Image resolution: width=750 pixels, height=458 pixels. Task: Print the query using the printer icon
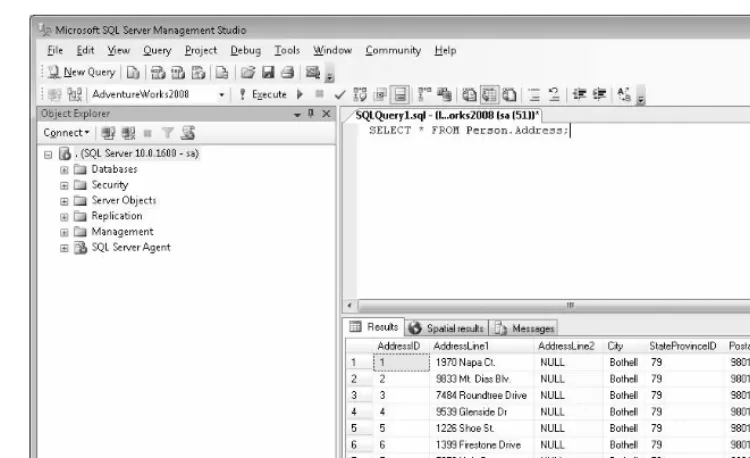(x=287, y=73)
